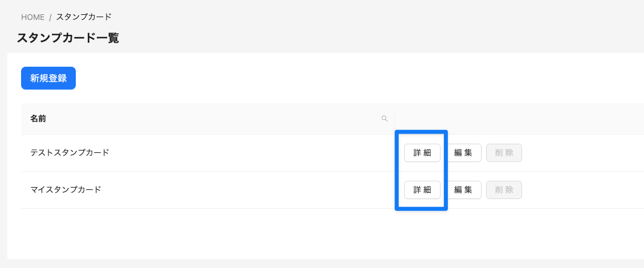This screenshot has width=644, height=268.
Task: Select the テストスタンプカード row name
Action: tap(70, 153)
